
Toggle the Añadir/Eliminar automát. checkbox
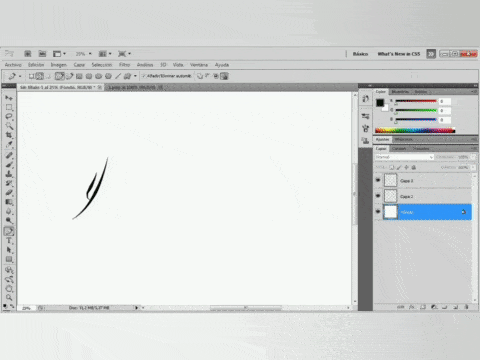pos(144,76)
